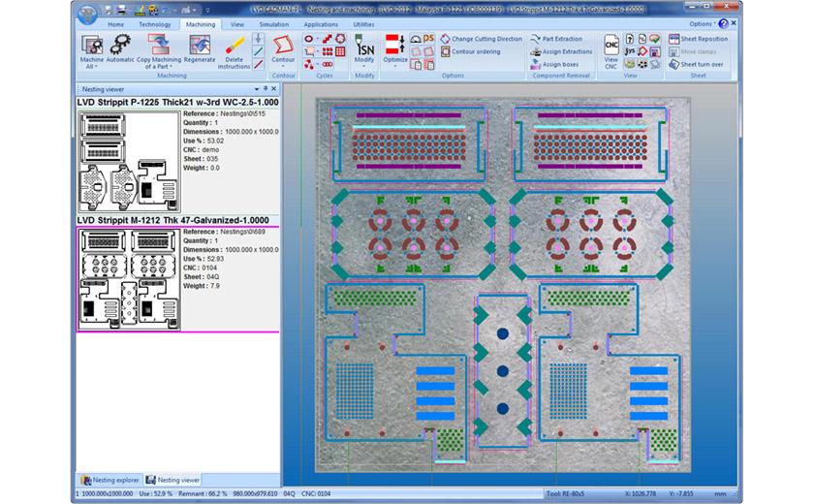
Task: Select Delete instructions eraser tool
Action: [x=234, y=47]
